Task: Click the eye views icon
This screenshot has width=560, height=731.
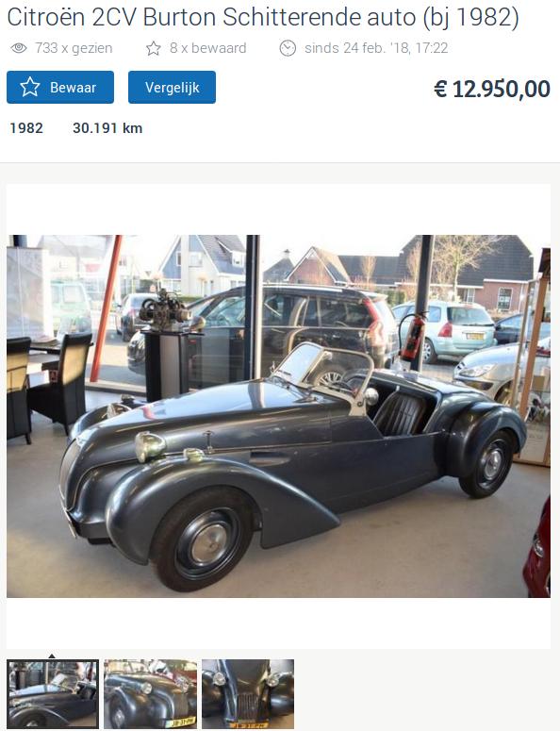Action: tap(19, 48)
